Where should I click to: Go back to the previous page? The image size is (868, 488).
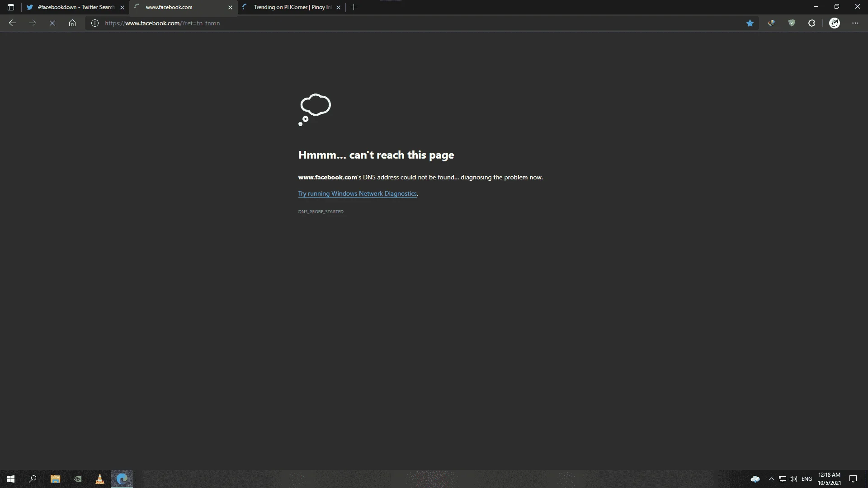(13, 23)
